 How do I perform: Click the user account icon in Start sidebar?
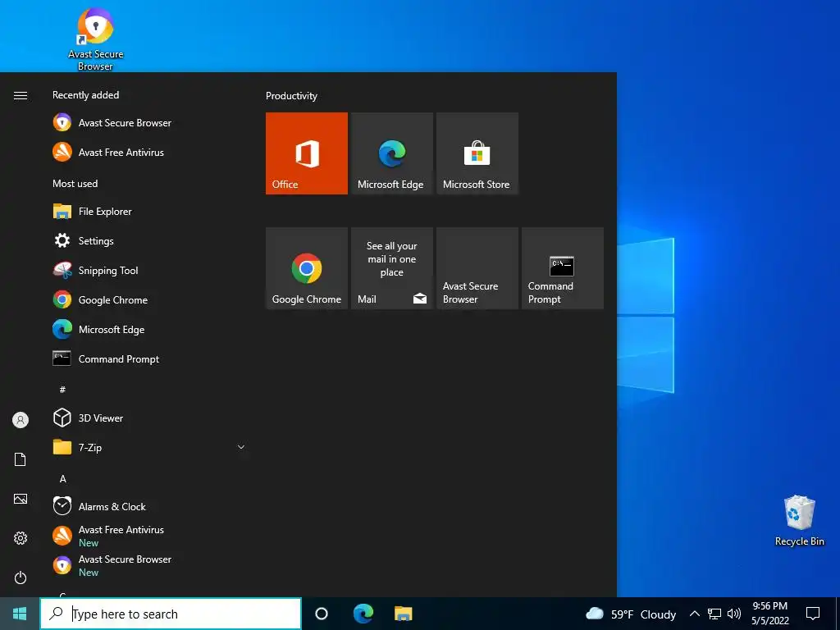(x=21, y=420)
